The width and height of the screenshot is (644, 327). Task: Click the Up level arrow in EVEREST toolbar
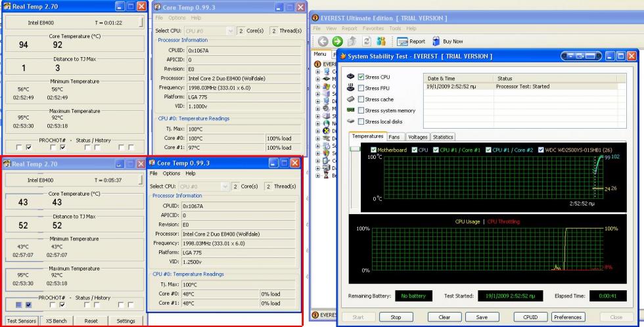tap(352, 41)
